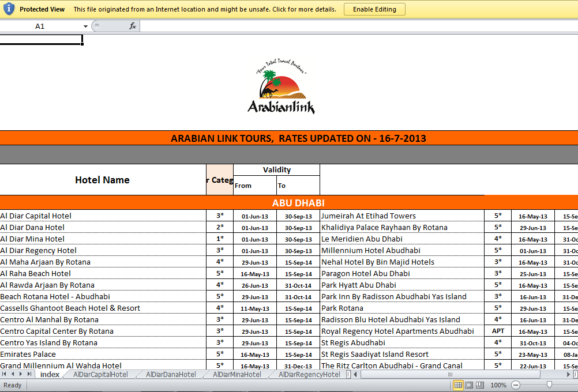Click the Al Diar Capital Hotel cell

103,216
